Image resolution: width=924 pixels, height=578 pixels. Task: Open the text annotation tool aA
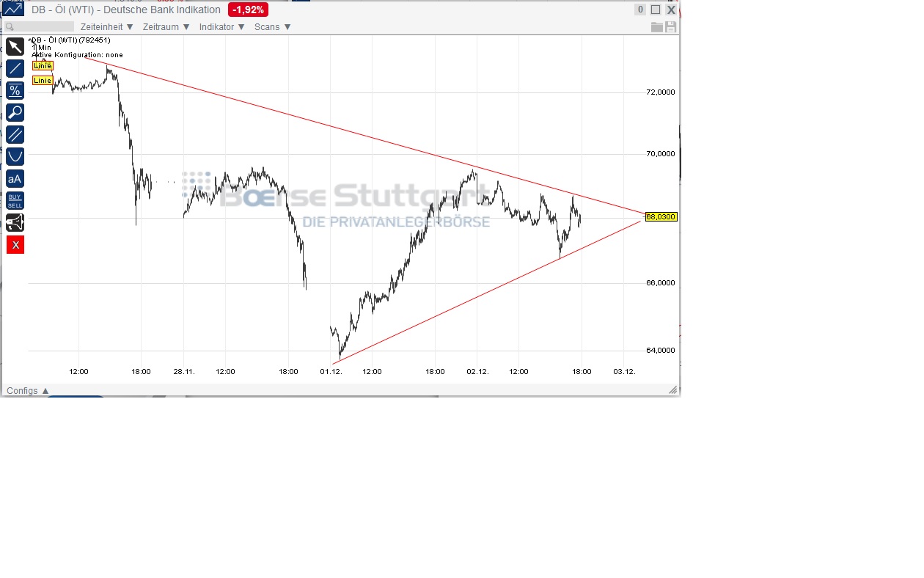click(15, 178)
